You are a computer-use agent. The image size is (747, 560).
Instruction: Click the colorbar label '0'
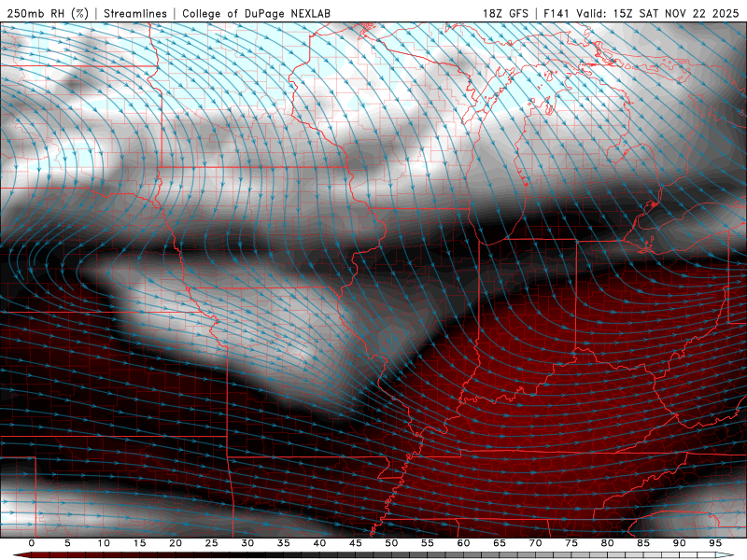tap(32, 543)
